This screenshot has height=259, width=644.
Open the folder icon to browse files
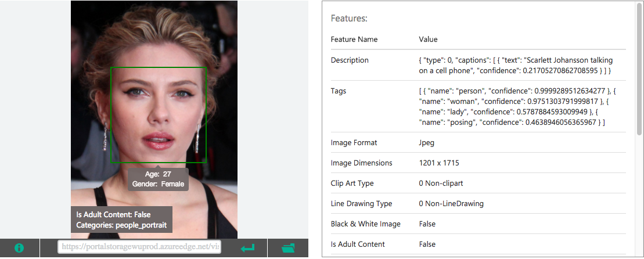click(x=289, y=248)
